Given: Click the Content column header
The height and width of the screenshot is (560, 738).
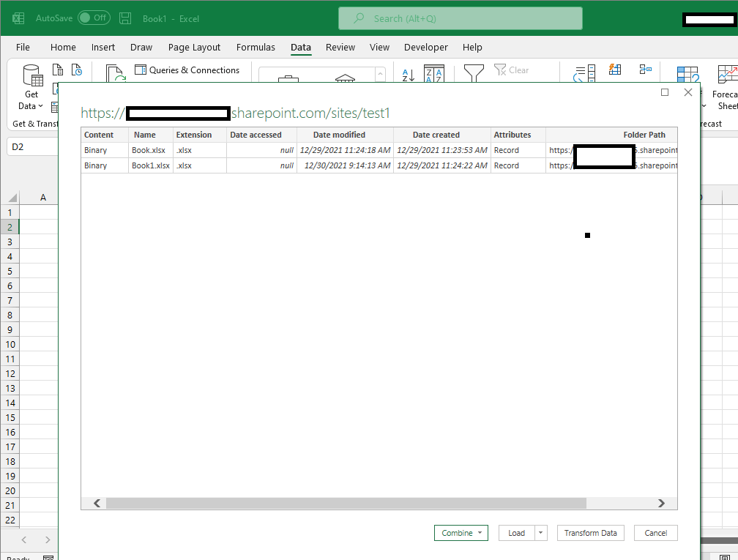Looking at the screenshot, I should pos(105,135).
